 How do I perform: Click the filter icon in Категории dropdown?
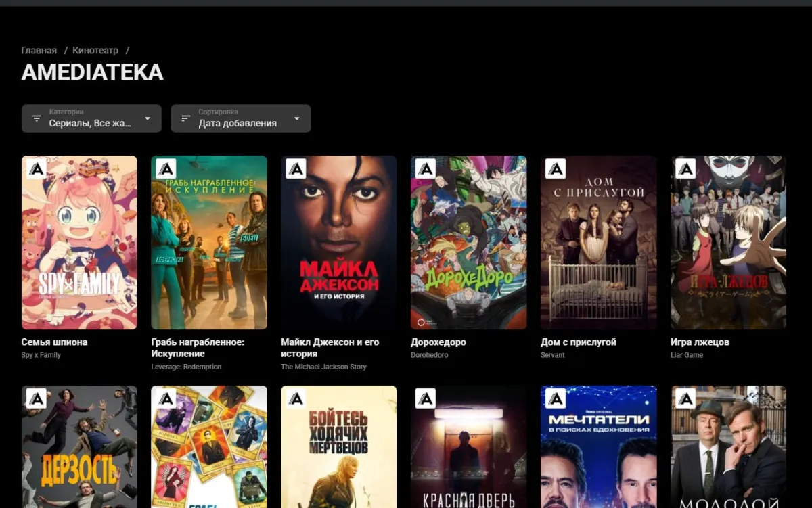(37, 118)
